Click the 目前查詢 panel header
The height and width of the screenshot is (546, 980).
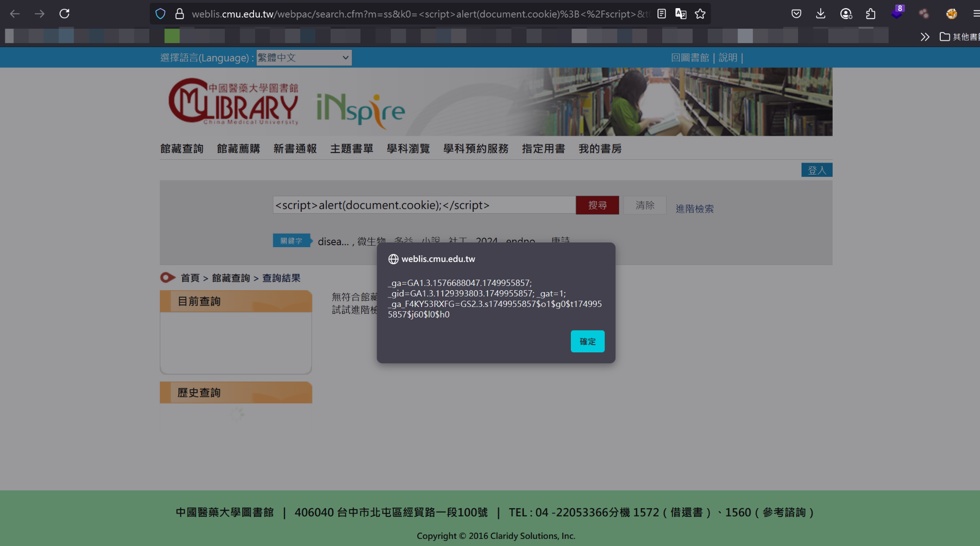coord(236,301)
